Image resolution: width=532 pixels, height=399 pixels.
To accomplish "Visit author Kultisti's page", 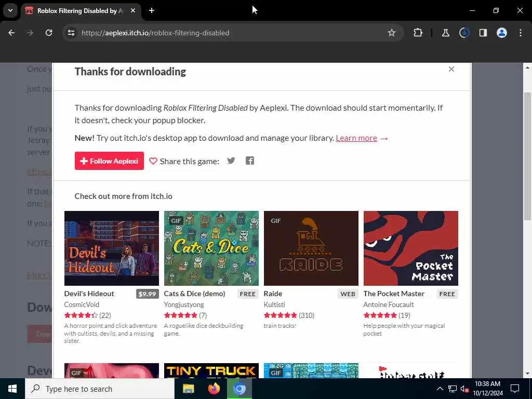I will (274, 304).
